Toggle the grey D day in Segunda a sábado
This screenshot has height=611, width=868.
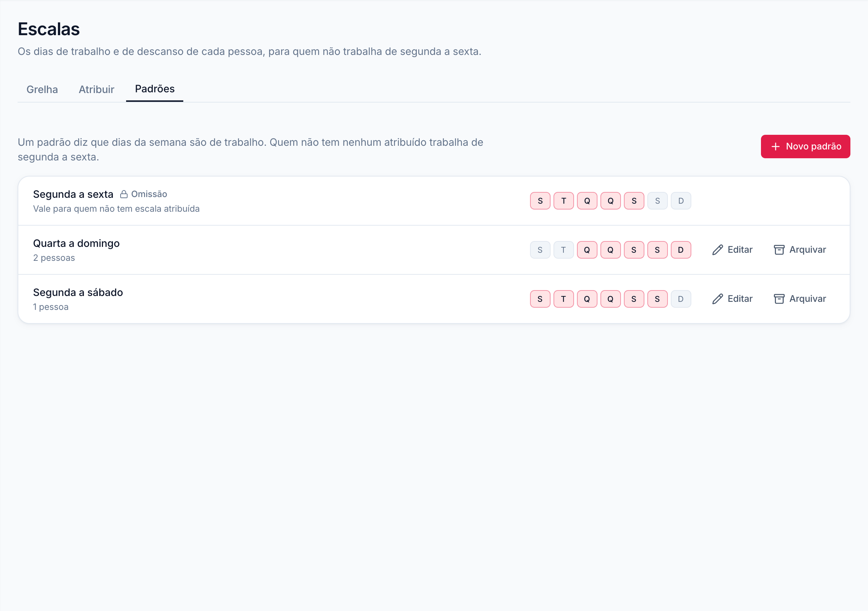[680, 299]
